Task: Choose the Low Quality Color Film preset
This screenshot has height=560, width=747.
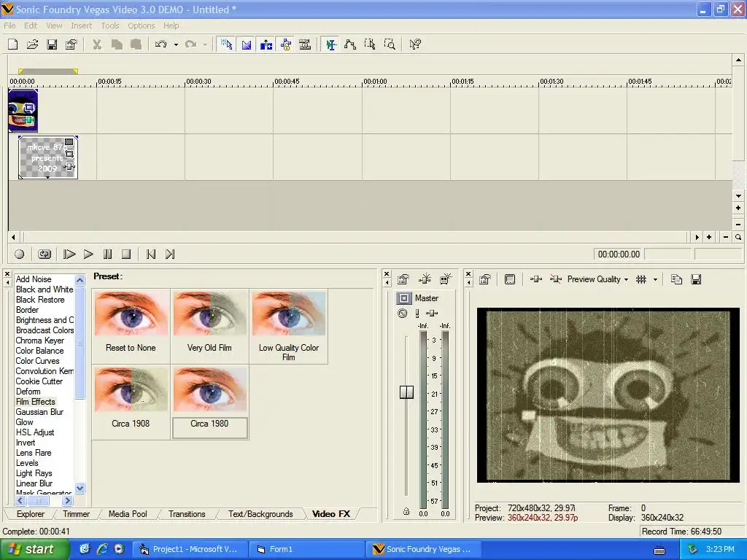Action: pyautogui.click(x=289, y=326)
